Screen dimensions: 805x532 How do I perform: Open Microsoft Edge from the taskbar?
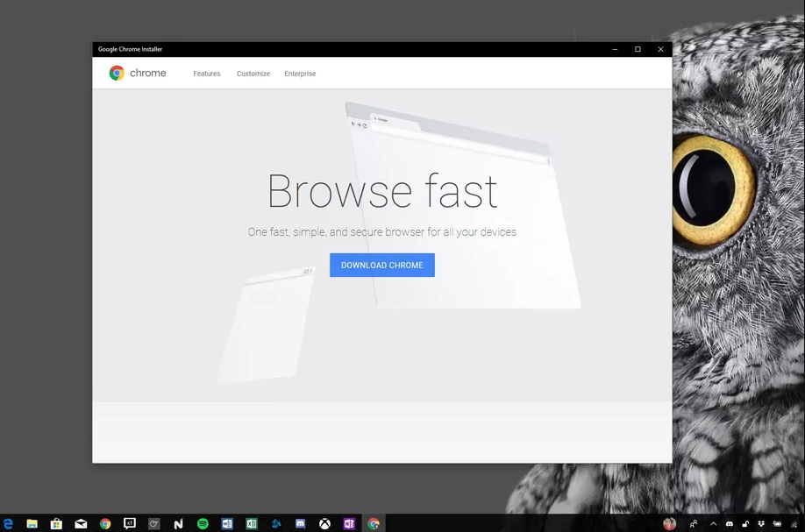[x=8, y=523]
